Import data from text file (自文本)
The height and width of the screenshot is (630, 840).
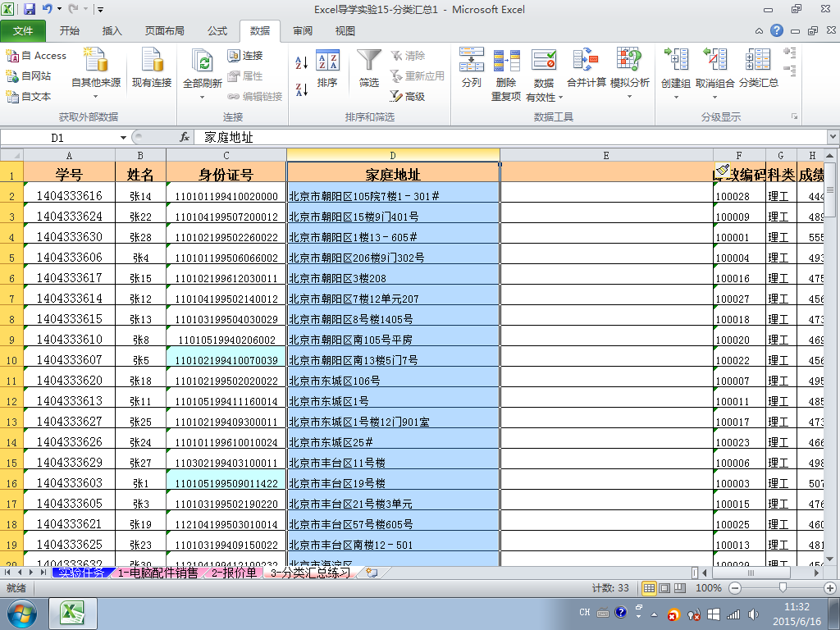coord(29,96)
